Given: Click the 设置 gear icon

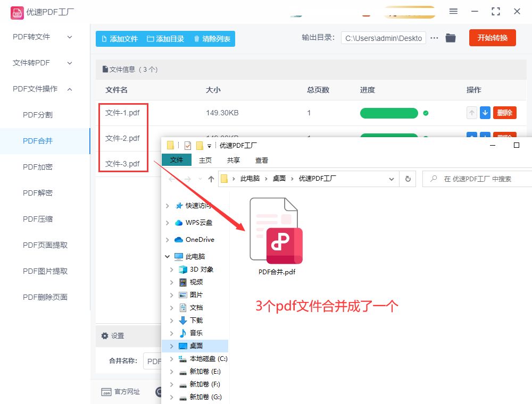Looking at the screenshot, I should [x=105, y=336].
